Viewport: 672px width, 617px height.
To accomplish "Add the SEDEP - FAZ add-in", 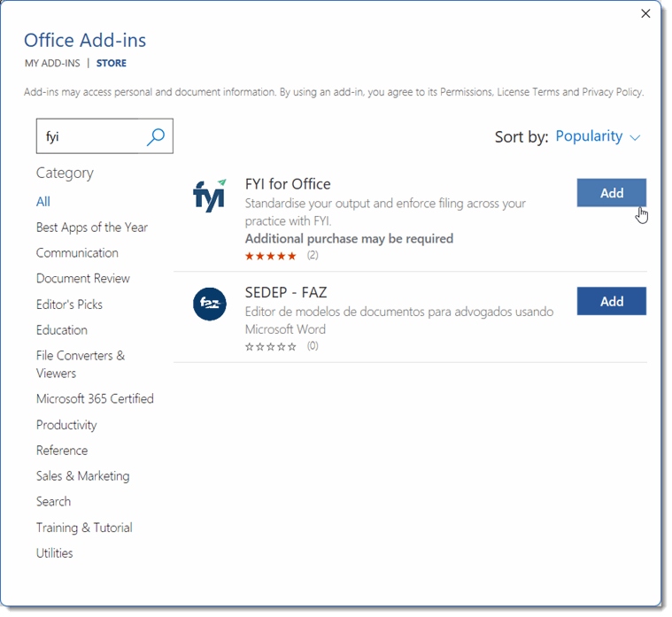I will pos(612,301).
